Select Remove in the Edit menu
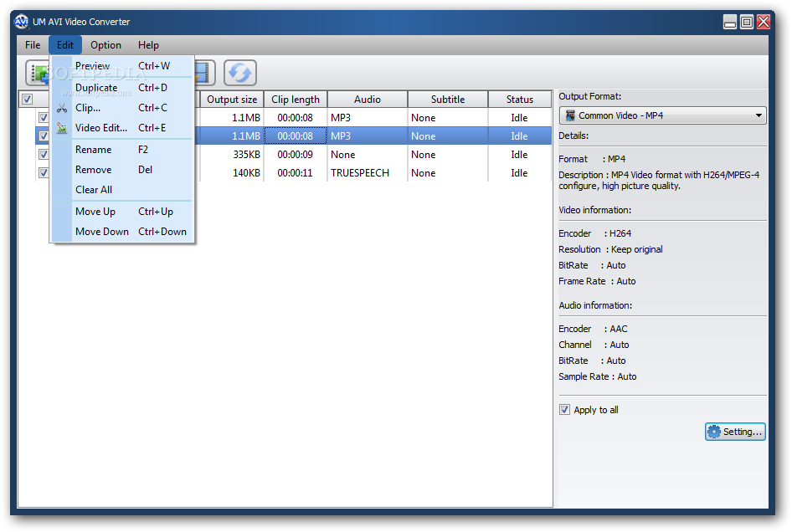The height and width of the screenshot is (532, 792). click(x=122, y=170)
